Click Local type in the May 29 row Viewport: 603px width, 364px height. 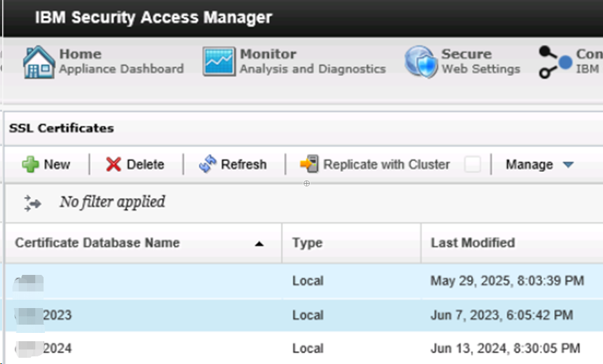[x=308, y=281]
